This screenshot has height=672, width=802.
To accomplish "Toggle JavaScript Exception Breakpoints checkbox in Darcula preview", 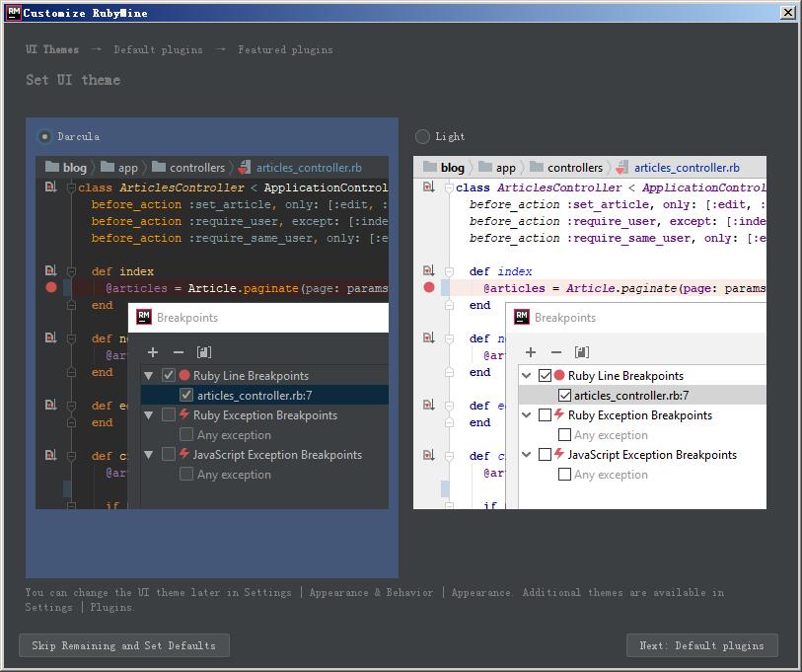I will pyautogui.click(x=169, y=454).
